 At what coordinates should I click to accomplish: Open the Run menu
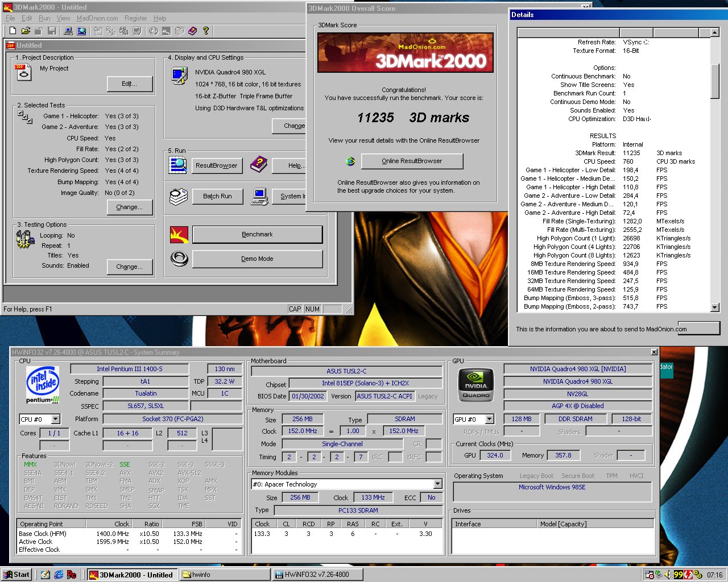pyautogui.click(x=44, y=18)
